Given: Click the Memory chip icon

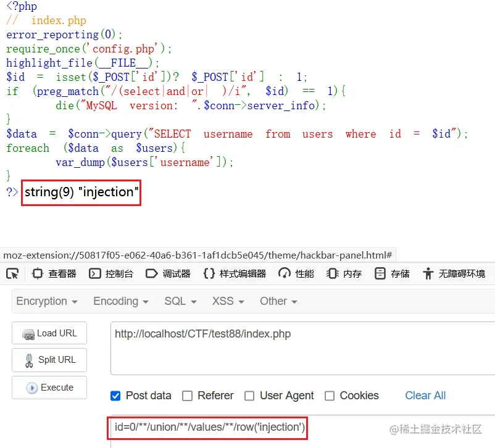Looking at the screenshot, I should click(333, 273).
